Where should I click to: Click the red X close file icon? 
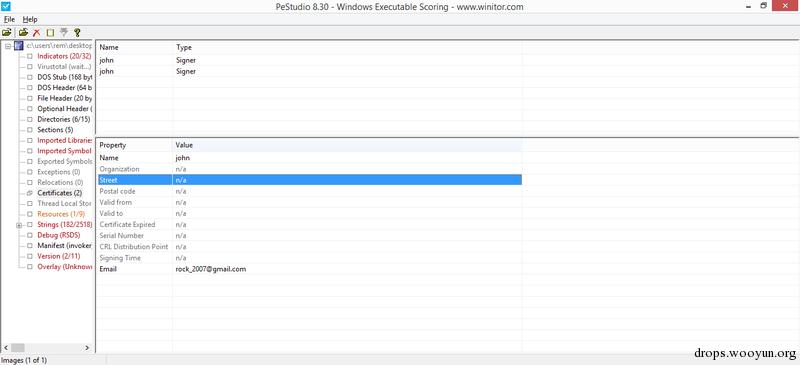coord(36,33)
